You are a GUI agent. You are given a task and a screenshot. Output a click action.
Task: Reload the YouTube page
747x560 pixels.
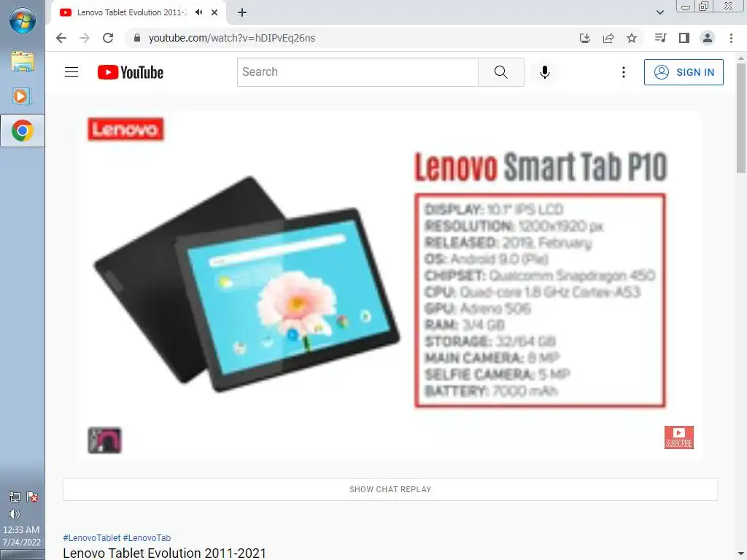pos(108,38)
